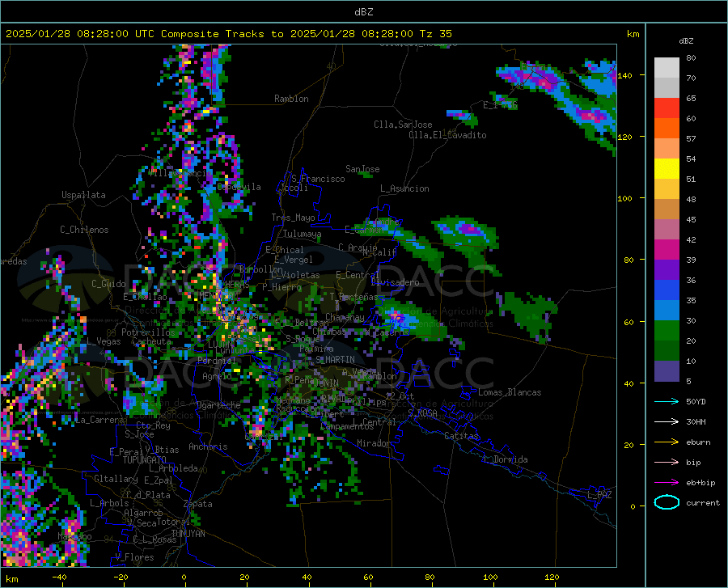Select the green 30 dBZ color swatch
The height and width of the screenshot is (588, 728).
(667, 331)
